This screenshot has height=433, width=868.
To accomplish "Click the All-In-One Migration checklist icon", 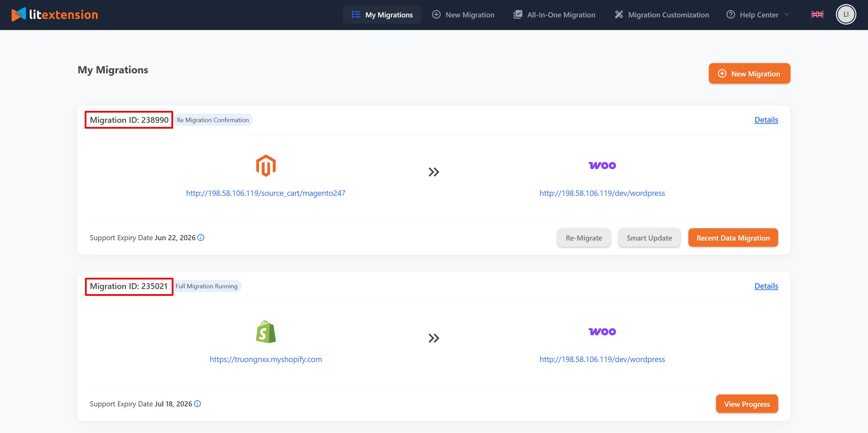I will pyautogui.click(x=518, y=14).
